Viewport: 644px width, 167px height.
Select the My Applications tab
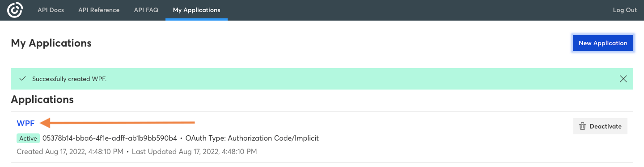(196, 10)
